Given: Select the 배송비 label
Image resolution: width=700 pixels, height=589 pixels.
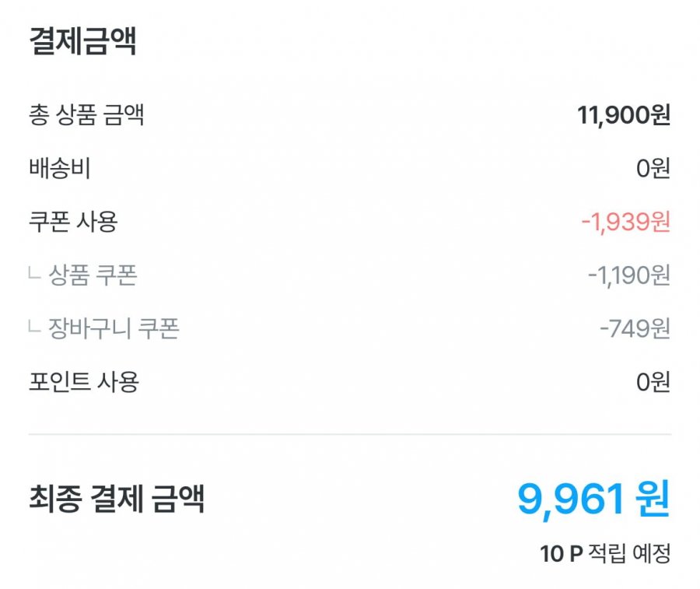Looking at the screenshot, I should (x=59, y=169).
